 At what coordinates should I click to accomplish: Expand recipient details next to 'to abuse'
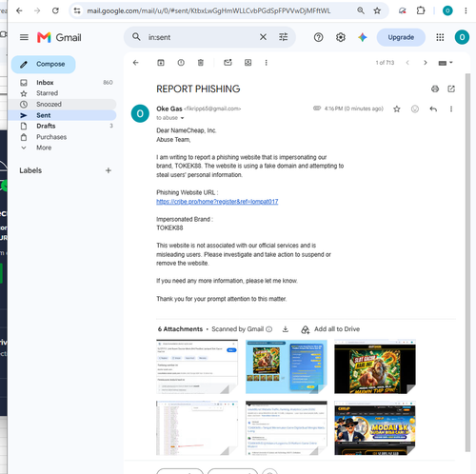click(182, 118)
